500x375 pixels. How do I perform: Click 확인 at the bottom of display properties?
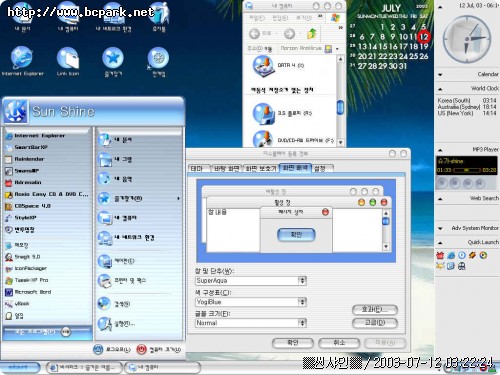[293, 343]
